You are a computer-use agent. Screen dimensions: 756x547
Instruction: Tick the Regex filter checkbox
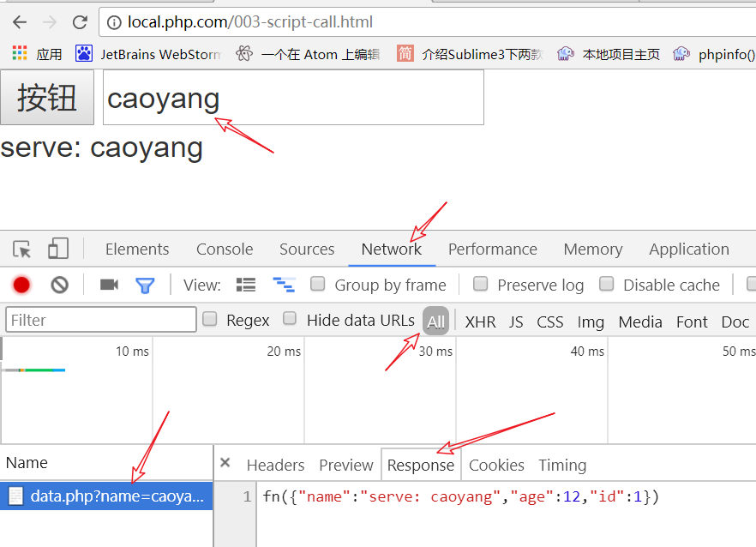point(210,319)
